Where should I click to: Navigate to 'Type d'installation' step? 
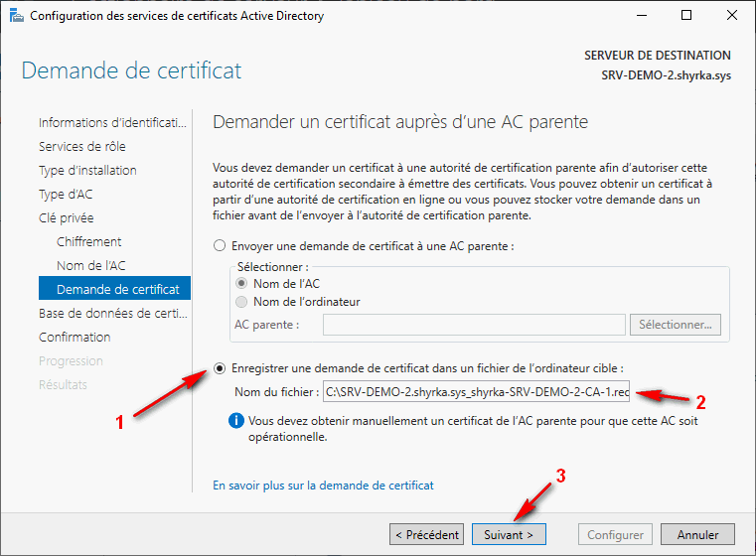coord(87,171)
